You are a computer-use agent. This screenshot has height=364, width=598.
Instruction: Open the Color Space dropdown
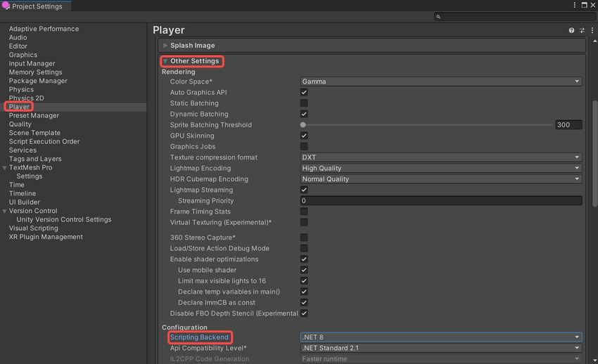tap(440, 82)
